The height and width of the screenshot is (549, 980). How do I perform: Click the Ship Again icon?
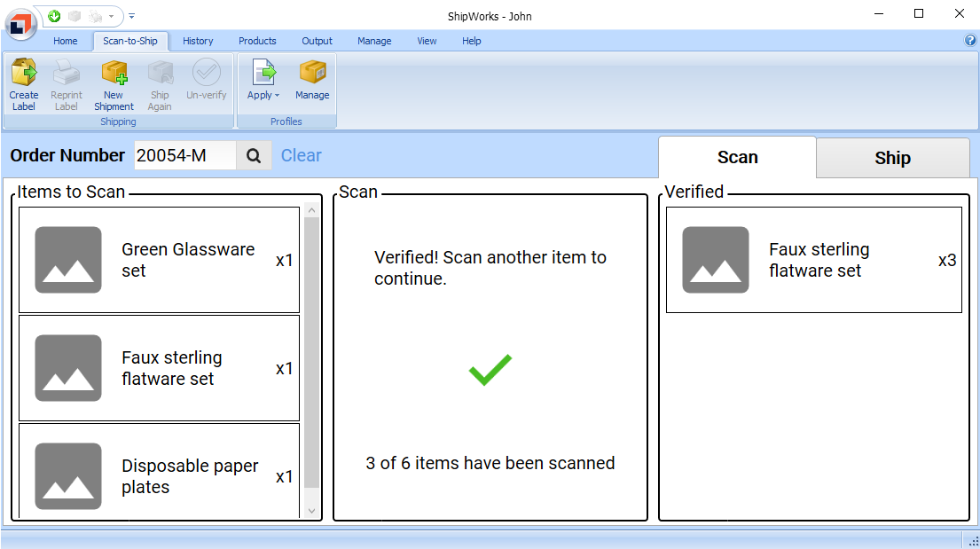[x=160, y=73]
